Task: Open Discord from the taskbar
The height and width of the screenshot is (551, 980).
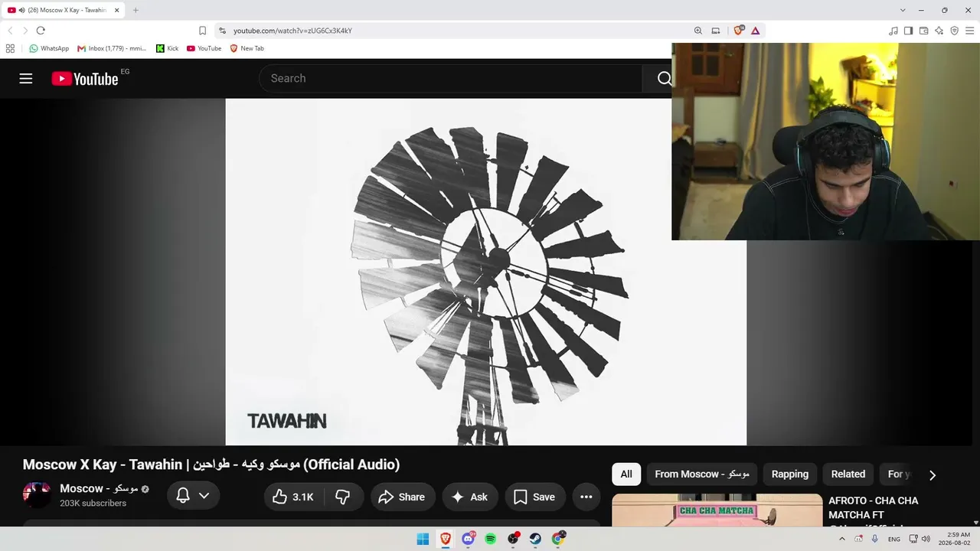Action: [468, 539]
